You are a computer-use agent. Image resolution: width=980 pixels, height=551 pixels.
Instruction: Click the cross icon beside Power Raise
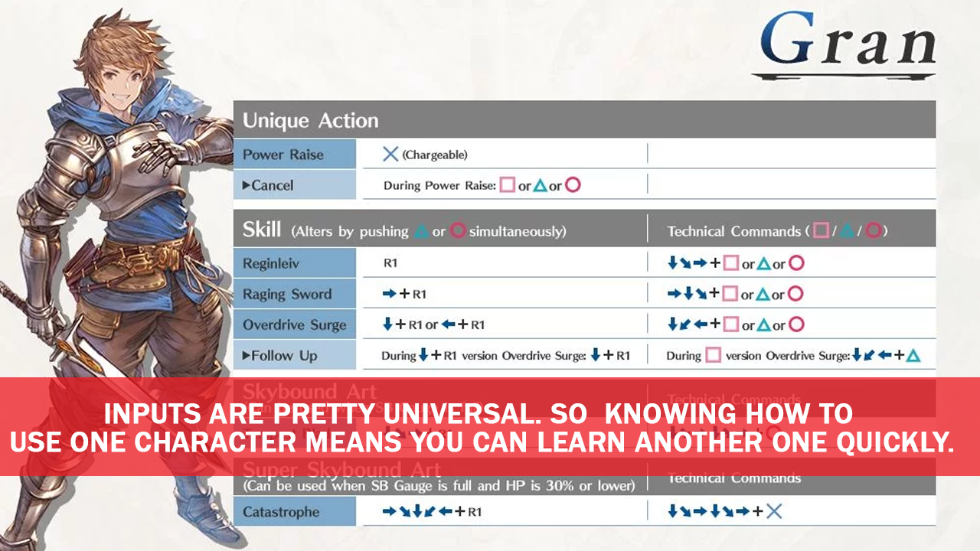[x=390, y=154]
